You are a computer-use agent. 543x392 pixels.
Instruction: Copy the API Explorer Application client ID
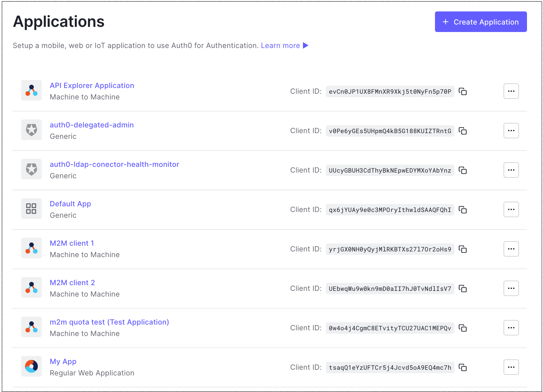point(462,91)
